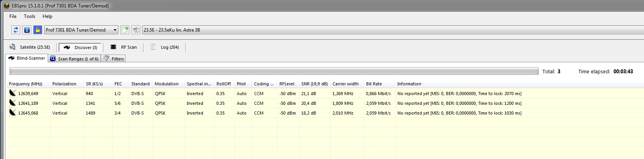Open the File menu
The height and width of the screenshot is (159, 644).
pos(13,16)
